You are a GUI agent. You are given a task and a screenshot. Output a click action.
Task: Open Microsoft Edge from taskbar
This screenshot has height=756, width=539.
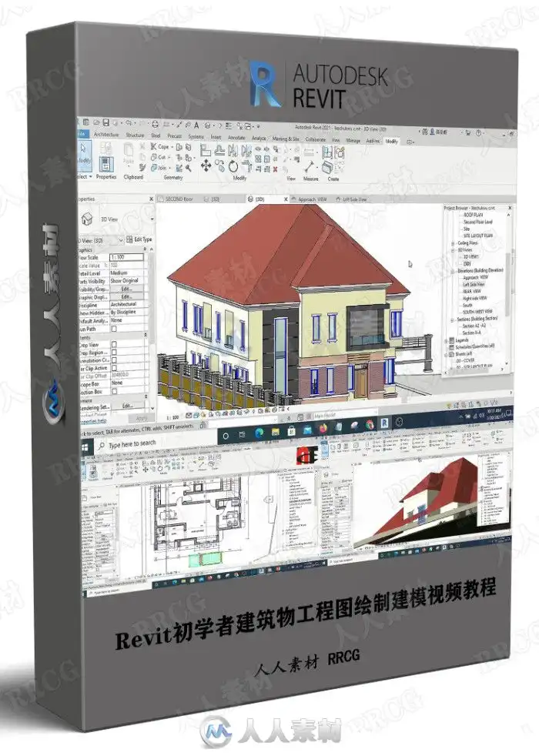pyautogui.click(x=259, y=433)
